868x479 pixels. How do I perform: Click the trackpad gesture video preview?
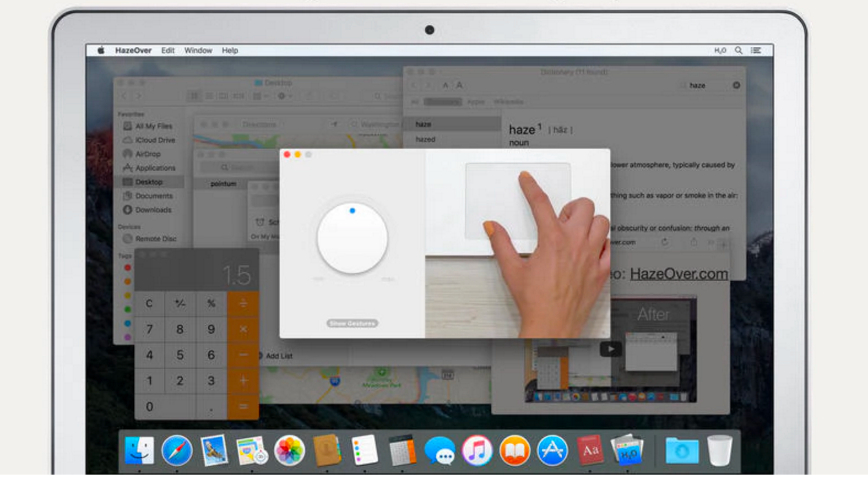(x=518, y=243)
